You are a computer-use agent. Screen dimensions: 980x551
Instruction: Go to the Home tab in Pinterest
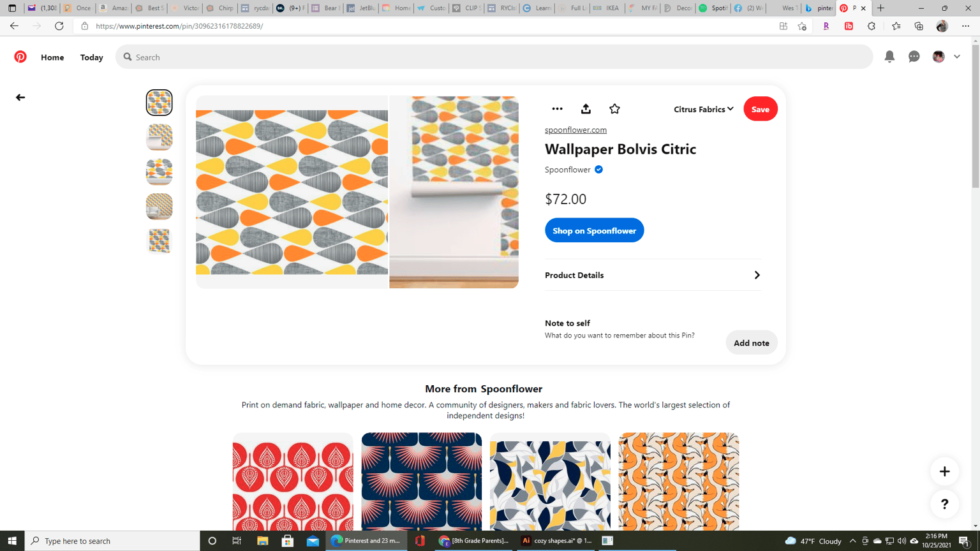point(52,57)
